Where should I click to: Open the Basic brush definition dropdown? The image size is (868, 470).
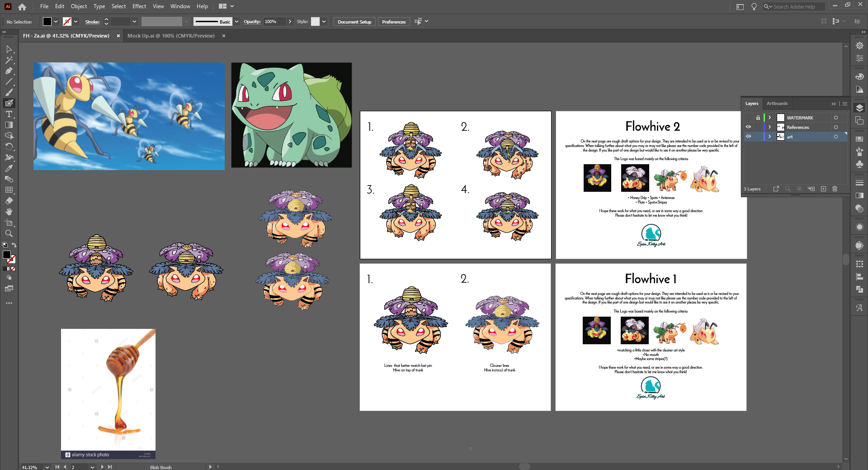(x=236, y=22)
